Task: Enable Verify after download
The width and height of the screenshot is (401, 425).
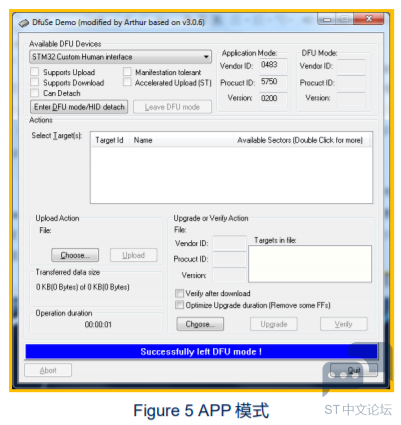Action: coord(179,293)
